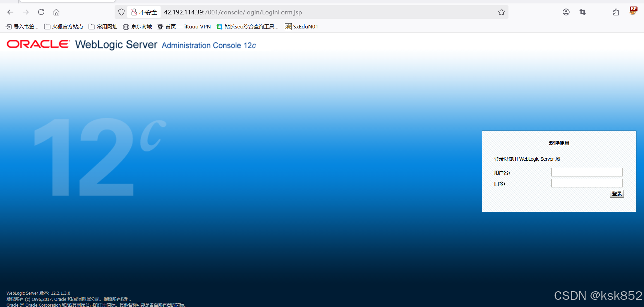
Task: Open the Firefox account icon
Action: click(566, 12)
